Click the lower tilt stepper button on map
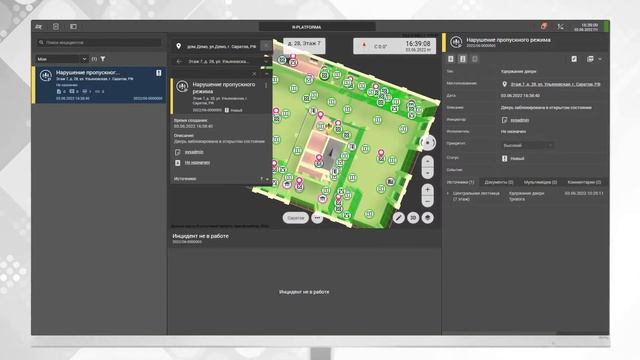Image resolution: width=640 pixels, height=360 pixels. (427, 173)
